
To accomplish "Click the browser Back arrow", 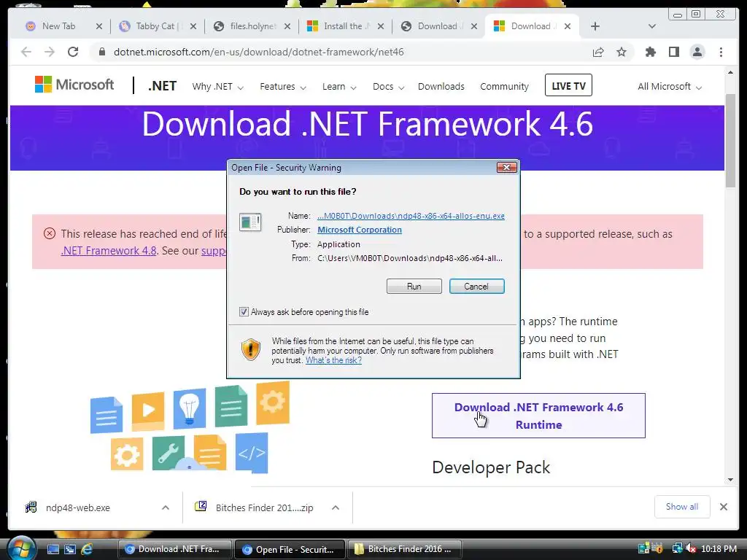I will (x=26, y=52).
